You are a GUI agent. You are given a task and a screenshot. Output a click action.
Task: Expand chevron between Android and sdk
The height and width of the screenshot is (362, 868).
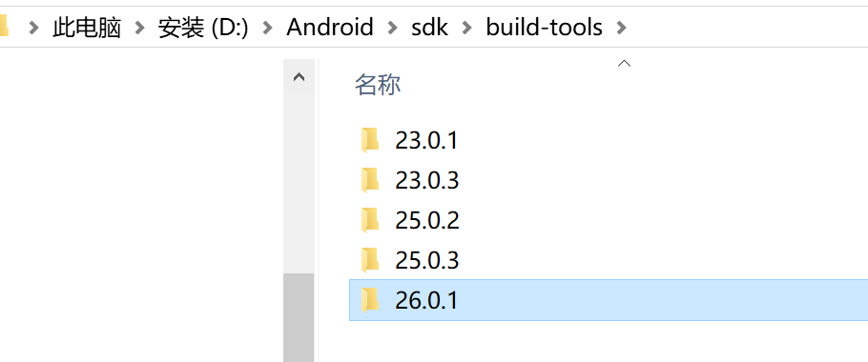(392, 27)
